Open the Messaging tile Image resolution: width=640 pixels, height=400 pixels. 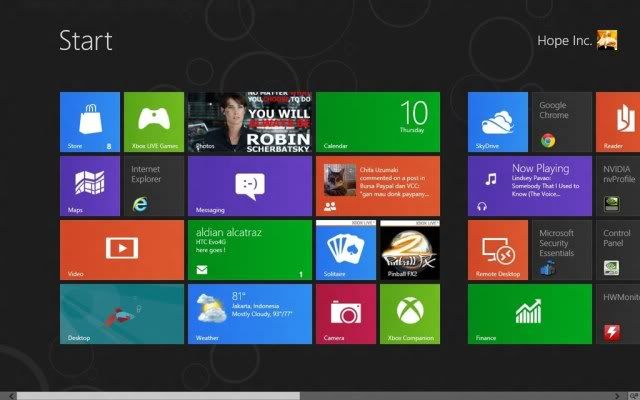[250, 186]
